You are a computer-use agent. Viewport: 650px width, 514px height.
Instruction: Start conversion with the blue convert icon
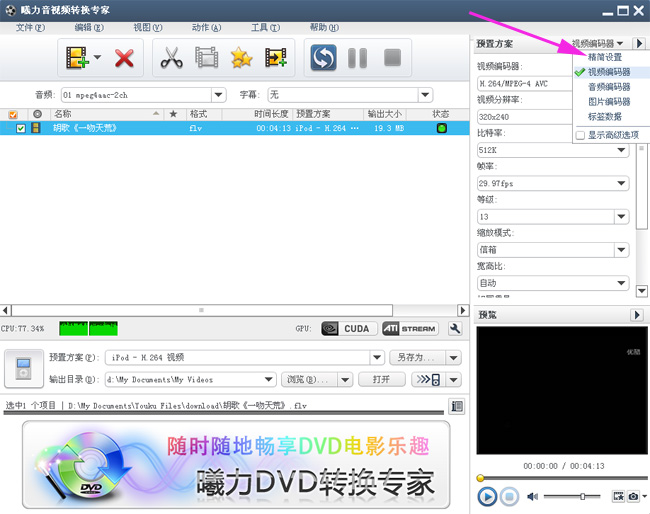(323, 58)
